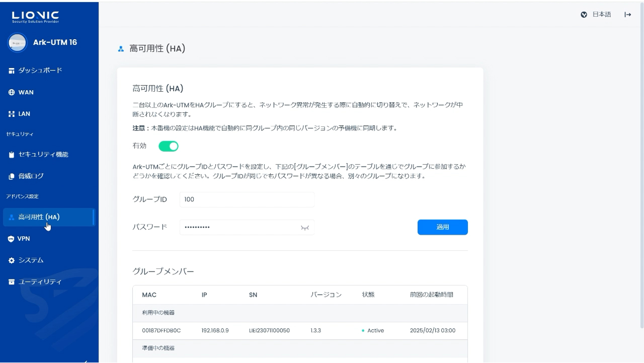This screenshot has height=363, width=644.
Task: Click the threat log icon
Action: coord(12,177)
